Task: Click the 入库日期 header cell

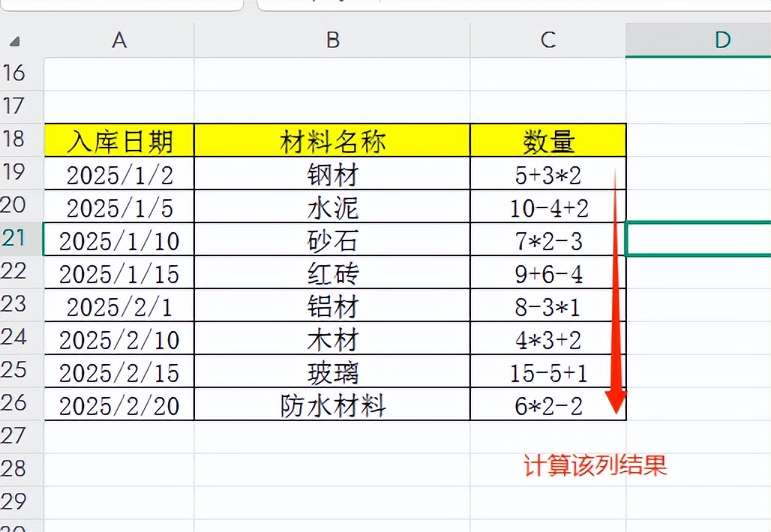Action: coord(119,140)
